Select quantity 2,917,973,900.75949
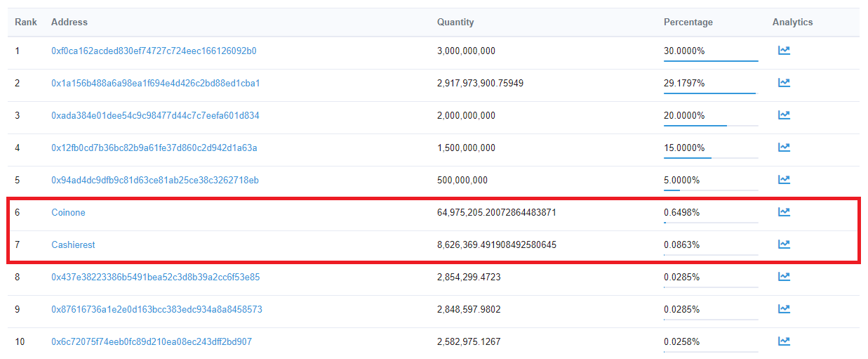Screen dimensions: 868x359 (x=480, y=84)
